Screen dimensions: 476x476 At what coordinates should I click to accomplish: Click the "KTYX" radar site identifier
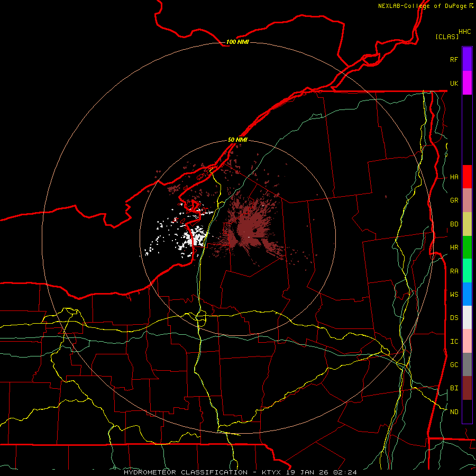pyautogui.click(x=272, y=472)
